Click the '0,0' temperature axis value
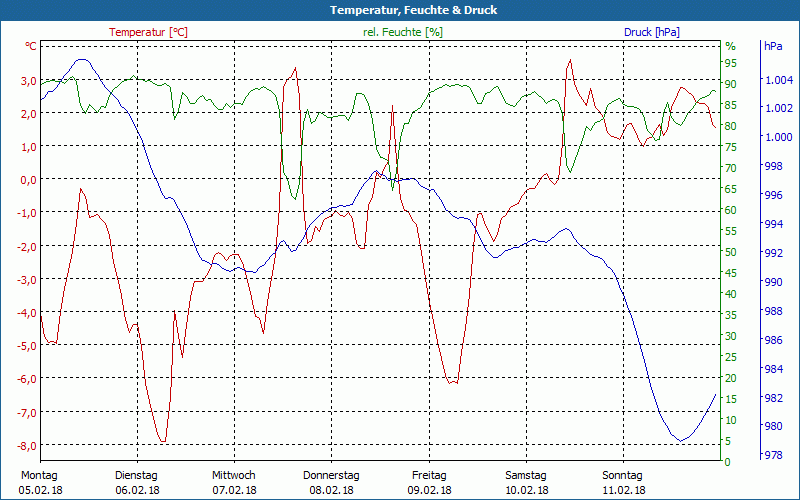The height and width of the screenshot is (500, 800). [x=28, y=180]
